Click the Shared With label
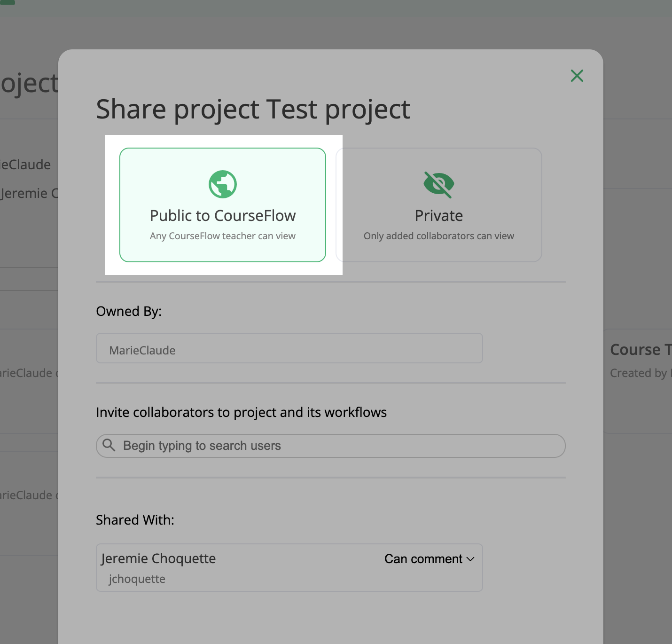Screen dimensions: 672x644 click(135, 520)
